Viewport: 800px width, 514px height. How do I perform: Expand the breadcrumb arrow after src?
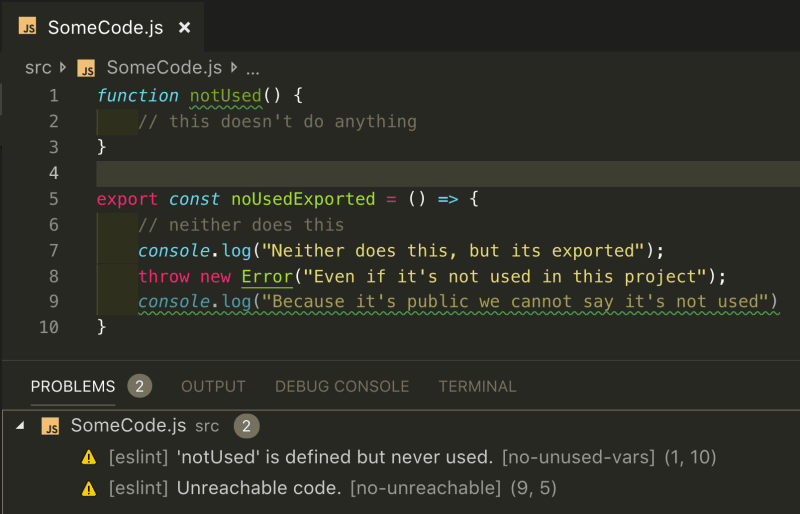coord(63,67)
